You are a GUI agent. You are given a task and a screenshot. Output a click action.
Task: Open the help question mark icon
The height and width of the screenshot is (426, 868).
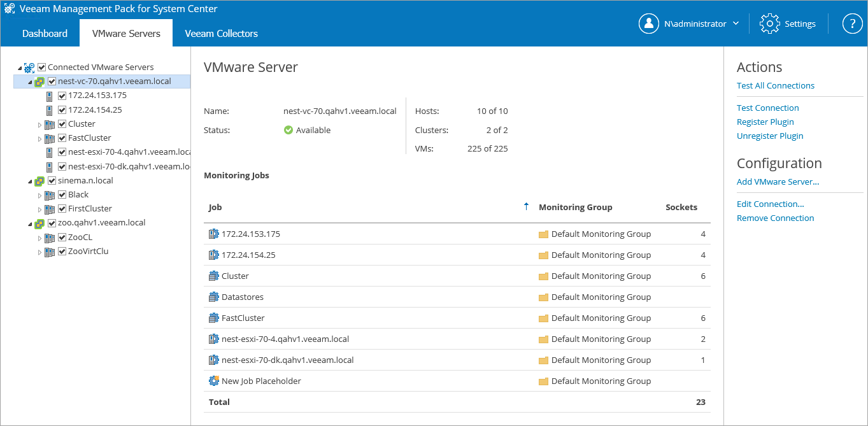pyautogui.click(x=852, y=24)
